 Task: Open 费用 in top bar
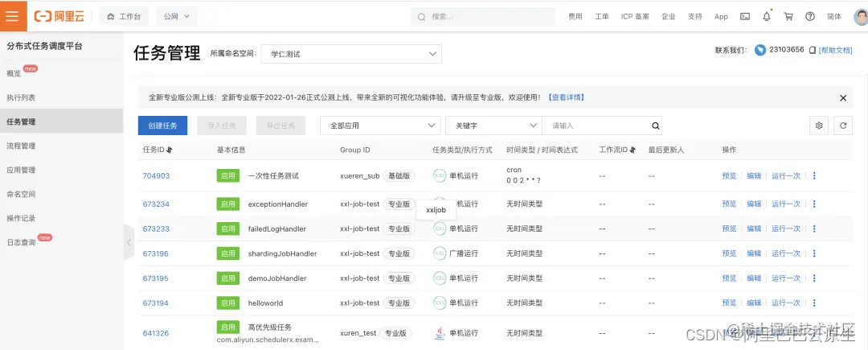[575, 17]
